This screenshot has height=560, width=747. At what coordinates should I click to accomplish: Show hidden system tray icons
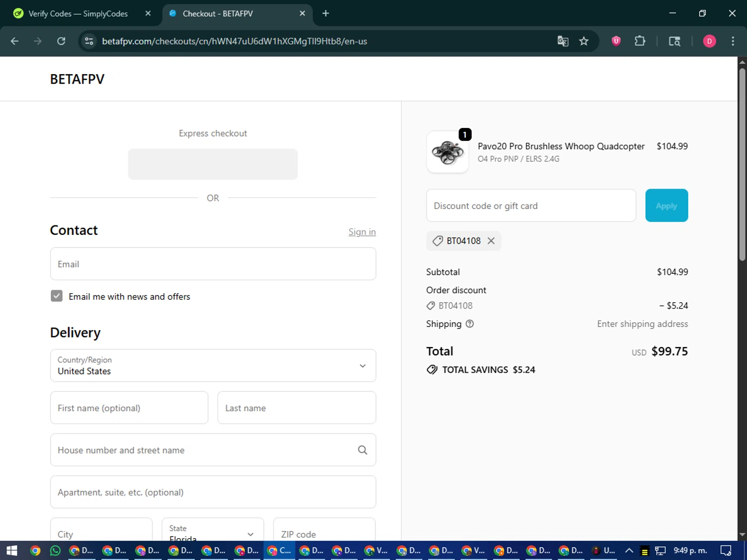pos(629,551)
